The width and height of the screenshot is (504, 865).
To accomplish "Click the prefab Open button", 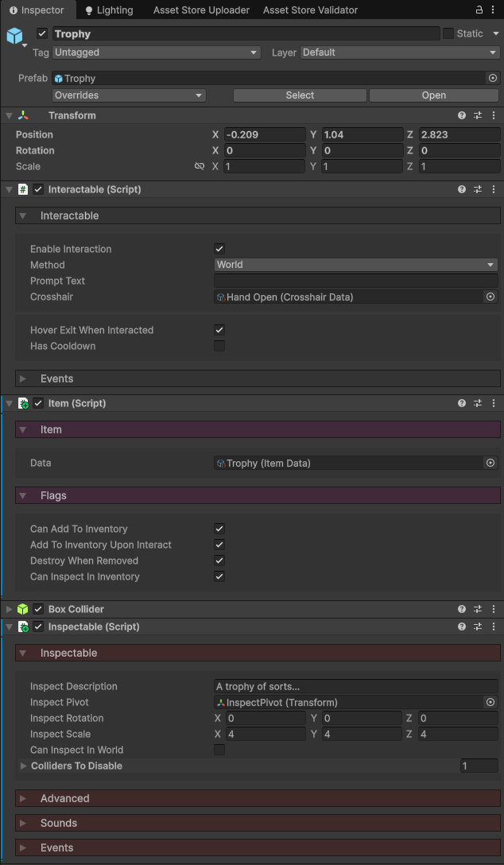I will pos(433,95).
